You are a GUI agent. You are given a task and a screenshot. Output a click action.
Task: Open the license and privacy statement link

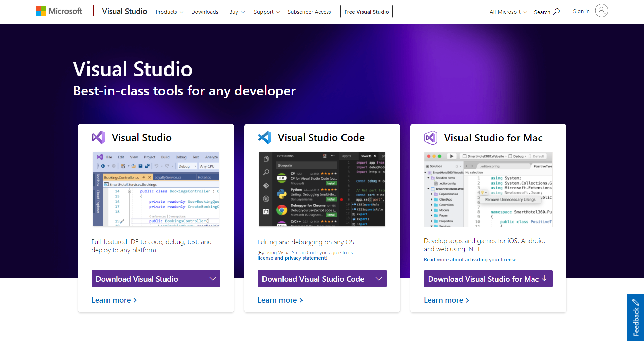292,258
